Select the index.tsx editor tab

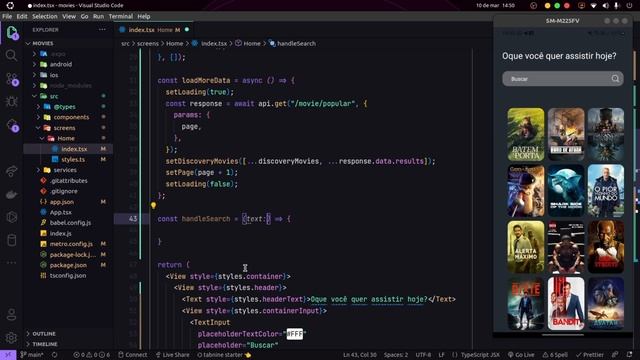click(154, 30)
